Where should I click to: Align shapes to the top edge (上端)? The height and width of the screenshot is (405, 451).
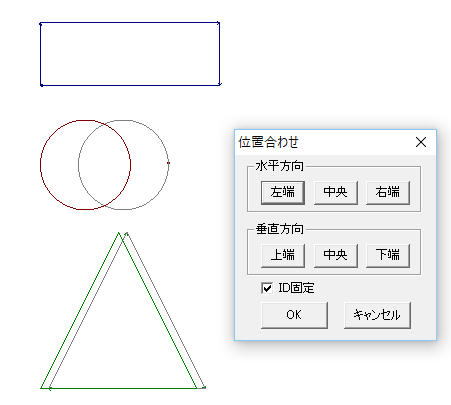pos(283,256)
